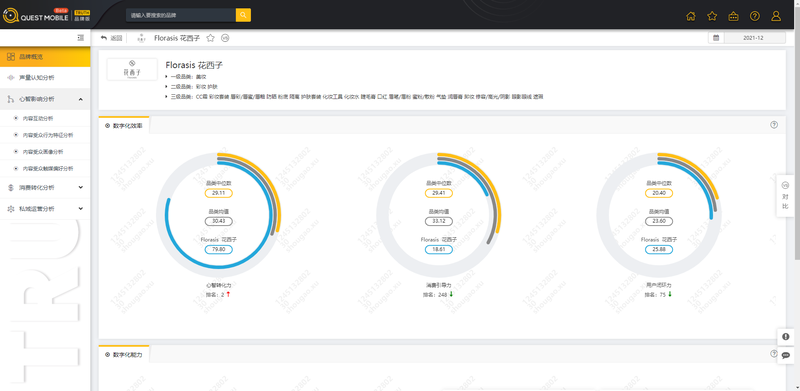
Task: Click the 返回 back button
Action: pos(112,38)
